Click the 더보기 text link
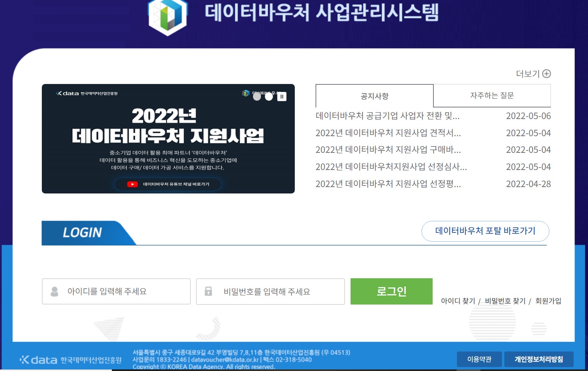The image size is (588, 371). 527,74
